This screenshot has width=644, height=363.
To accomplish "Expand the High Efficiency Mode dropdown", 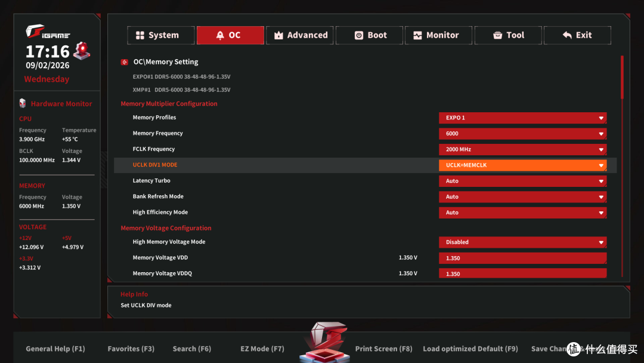I will click(x=522, y=213).
